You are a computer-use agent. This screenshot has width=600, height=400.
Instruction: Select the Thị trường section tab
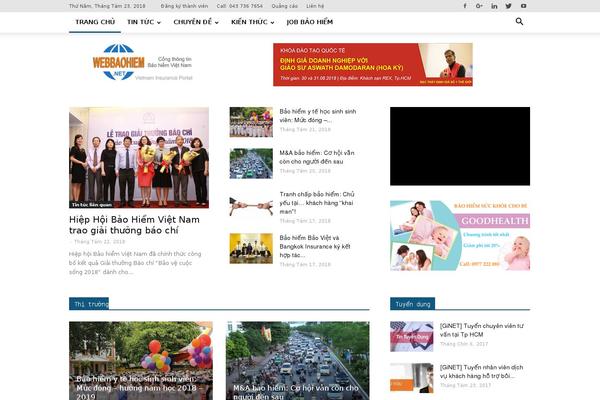pyautogui.click(x=90, y=302)
